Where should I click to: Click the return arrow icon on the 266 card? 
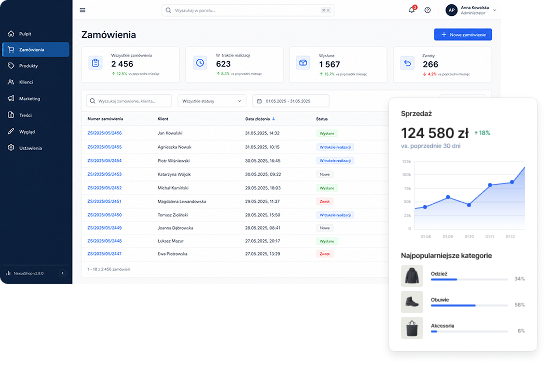click(407, 63)
